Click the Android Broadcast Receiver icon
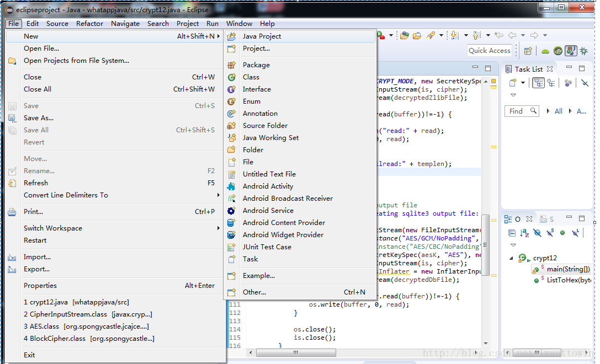Screen dimensions: 600x364 click(231, 199)
